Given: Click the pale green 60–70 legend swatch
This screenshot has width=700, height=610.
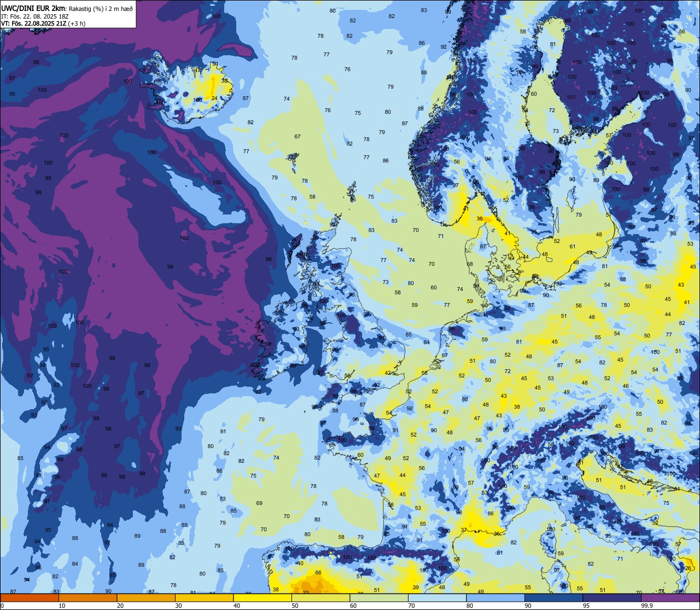Looking at the screenshot, I should 379,597.
